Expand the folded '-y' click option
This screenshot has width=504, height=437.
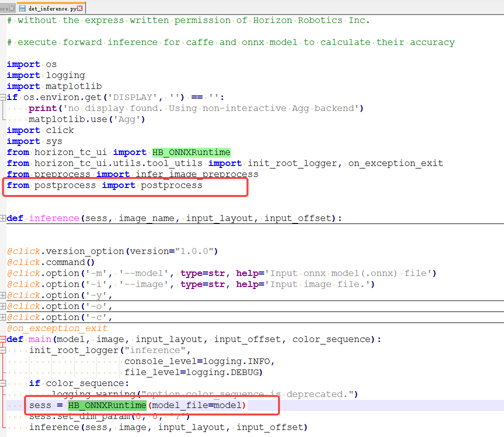3,295
